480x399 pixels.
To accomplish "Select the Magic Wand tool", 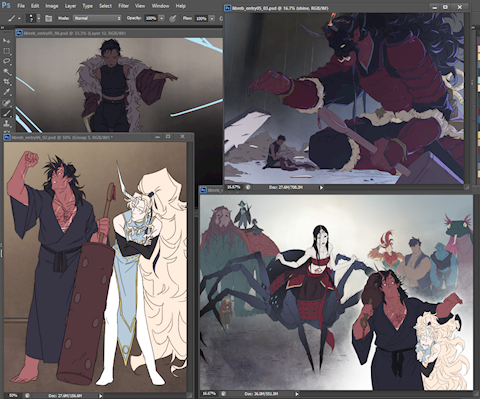I will pyautogui.click(x=6, y=72).
